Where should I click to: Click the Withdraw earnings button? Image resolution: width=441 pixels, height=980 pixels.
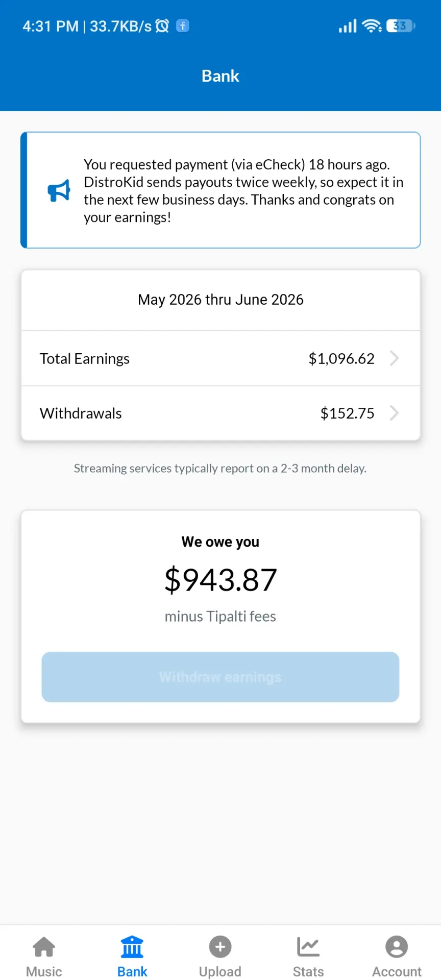220,677
